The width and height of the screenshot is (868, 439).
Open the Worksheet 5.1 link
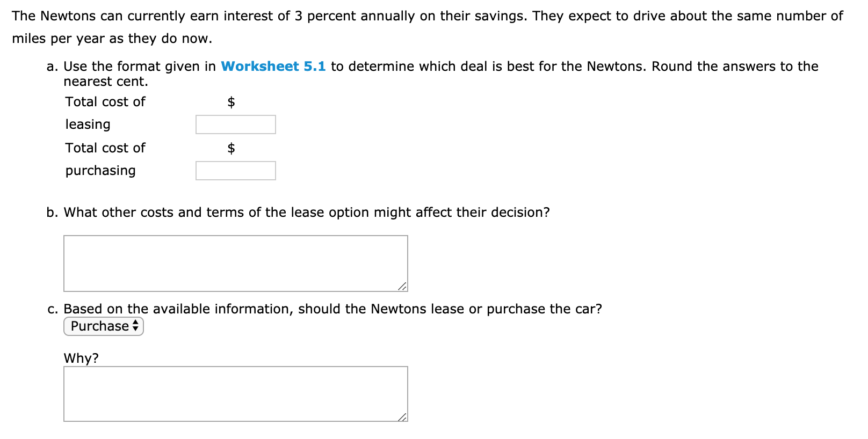pyautogui.click(x=273, y=67)
